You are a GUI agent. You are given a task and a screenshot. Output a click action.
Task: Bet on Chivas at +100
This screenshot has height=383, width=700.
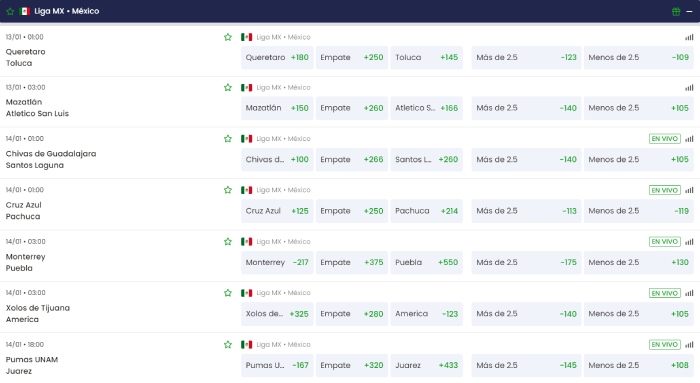277,159
